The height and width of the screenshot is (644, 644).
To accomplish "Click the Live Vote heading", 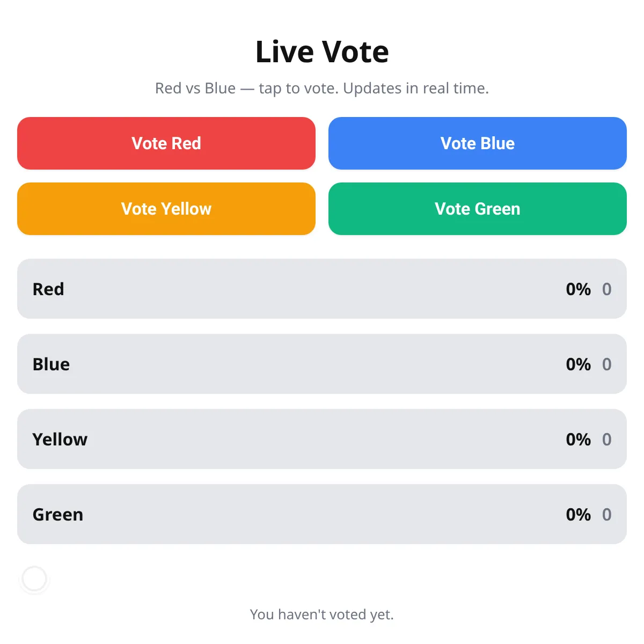I will (x=322, y=52).
